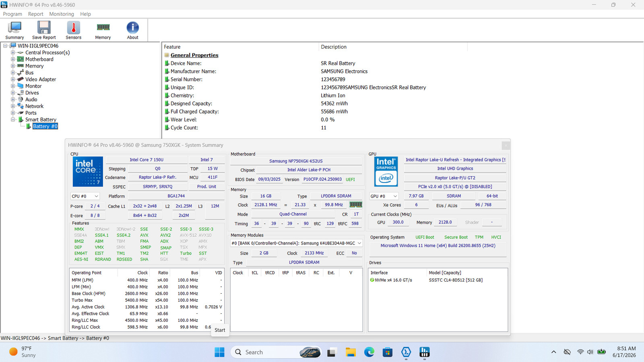Open Microsoft Edge from the taskbar
Viewport: 644px width, 362px height.
point(369,352)
